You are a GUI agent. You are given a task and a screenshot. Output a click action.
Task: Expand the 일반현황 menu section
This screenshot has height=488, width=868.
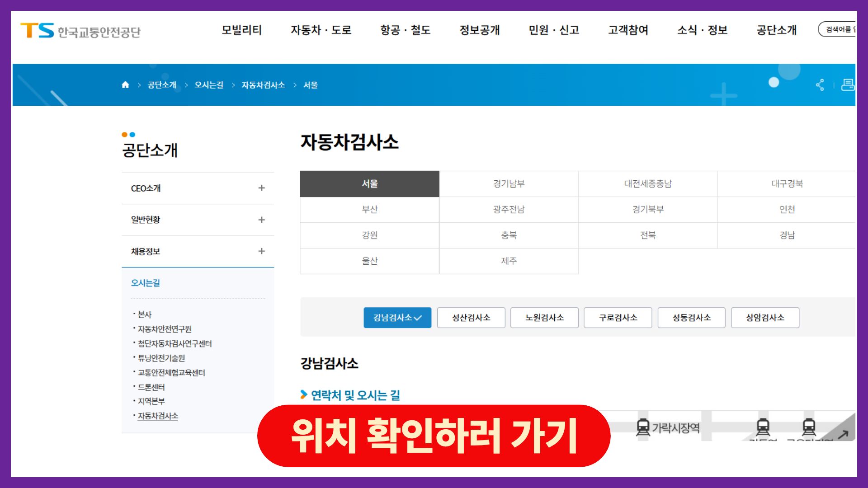click(x=261, y=220)
